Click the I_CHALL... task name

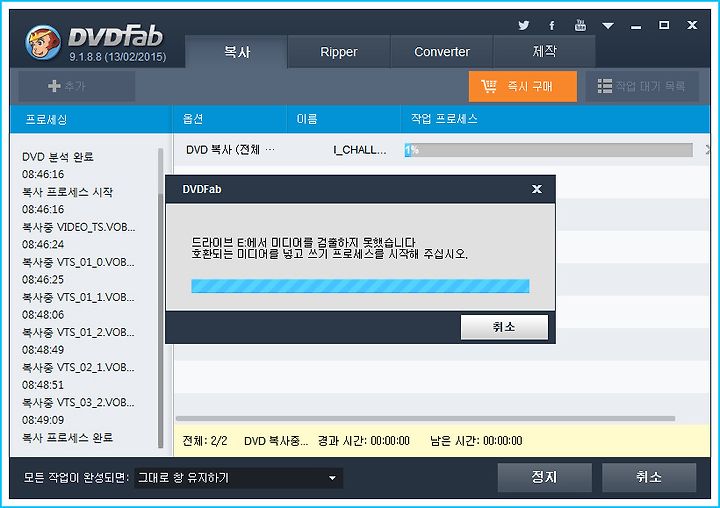pos(360,150)
